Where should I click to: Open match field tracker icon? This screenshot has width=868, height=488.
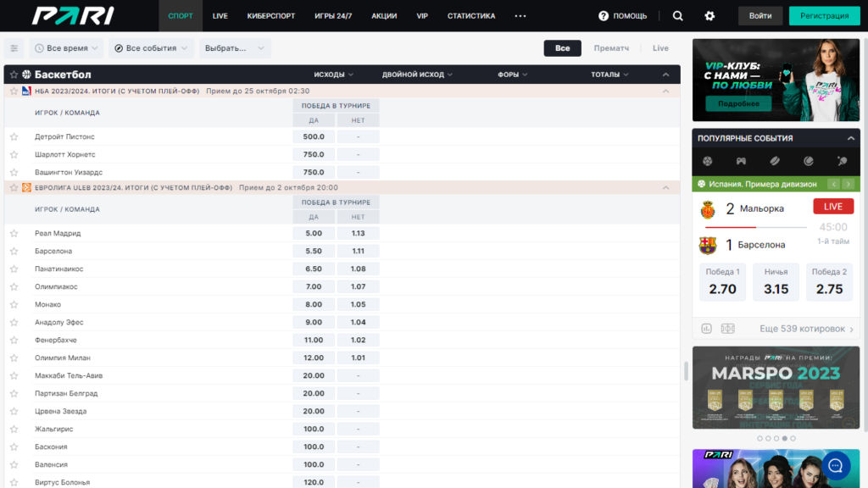728,329
